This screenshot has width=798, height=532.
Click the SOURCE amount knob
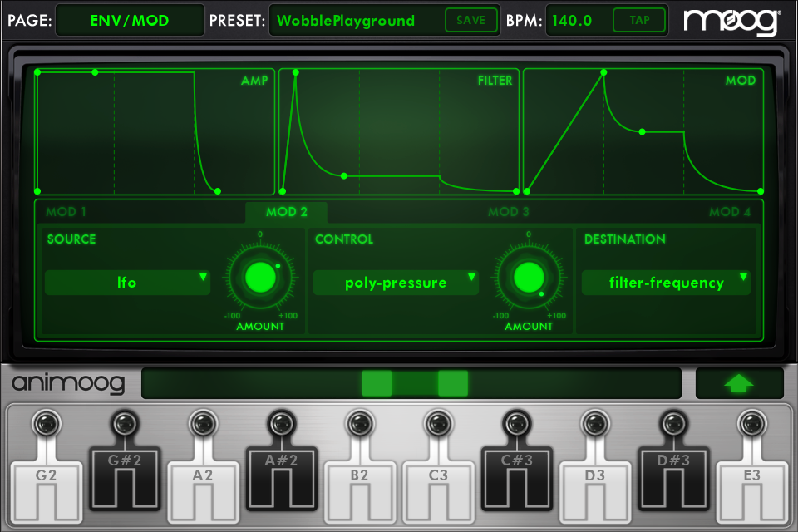pyautogui.click(x=259, y=275)
